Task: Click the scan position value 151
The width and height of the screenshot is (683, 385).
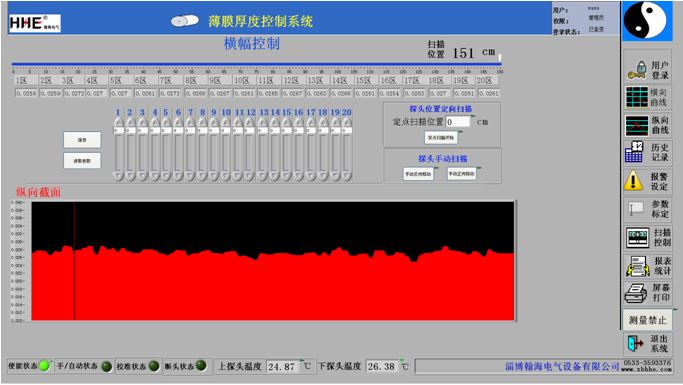Action: point(463,53)
